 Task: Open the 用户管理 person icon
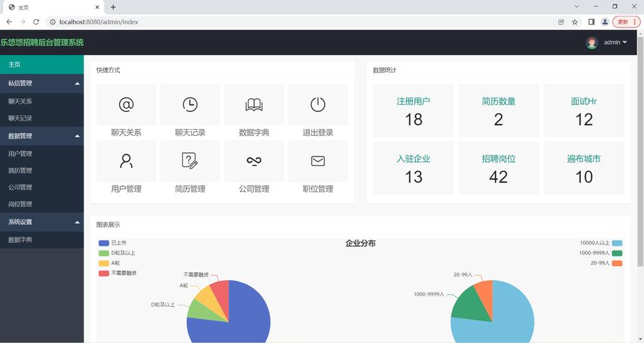[126, 161]
